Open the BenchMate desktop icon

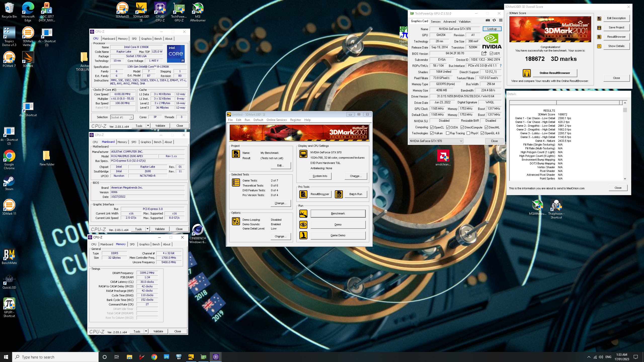pos(9,256)
